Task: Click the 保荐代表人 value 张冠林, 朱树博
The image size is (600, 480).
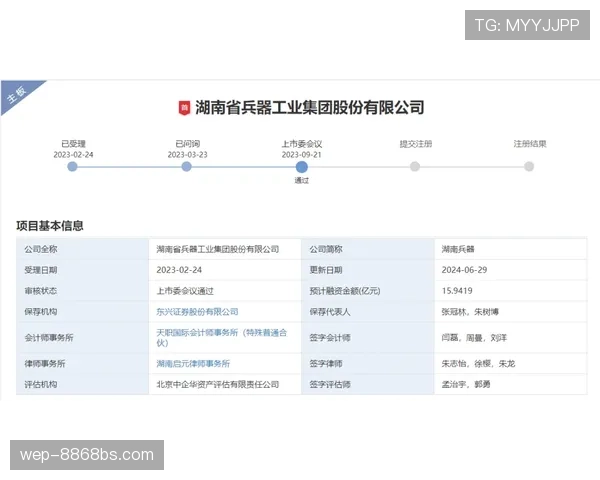Action: [x=470, y=312]
